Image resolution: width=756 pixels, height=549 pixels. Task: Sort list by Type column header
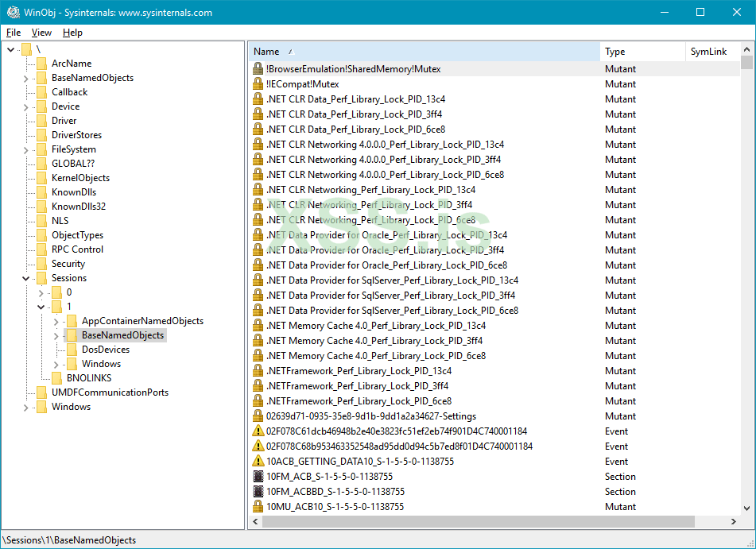click(642, 52)
